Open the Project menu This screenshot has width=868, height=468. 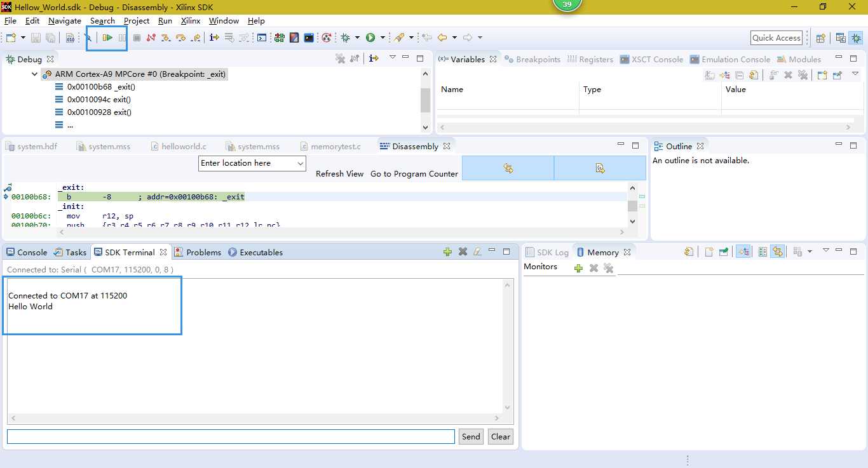pos(137,21)
